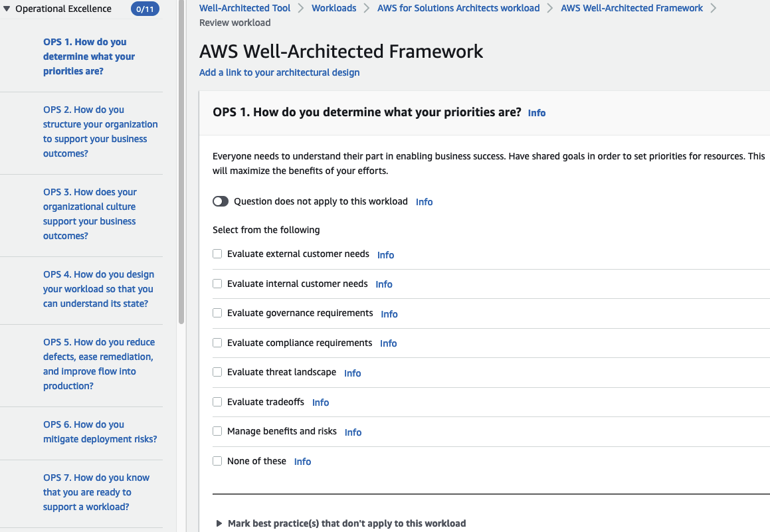
Task: Collapse the Operational Excellence section triangle
Action: [7, 9]
